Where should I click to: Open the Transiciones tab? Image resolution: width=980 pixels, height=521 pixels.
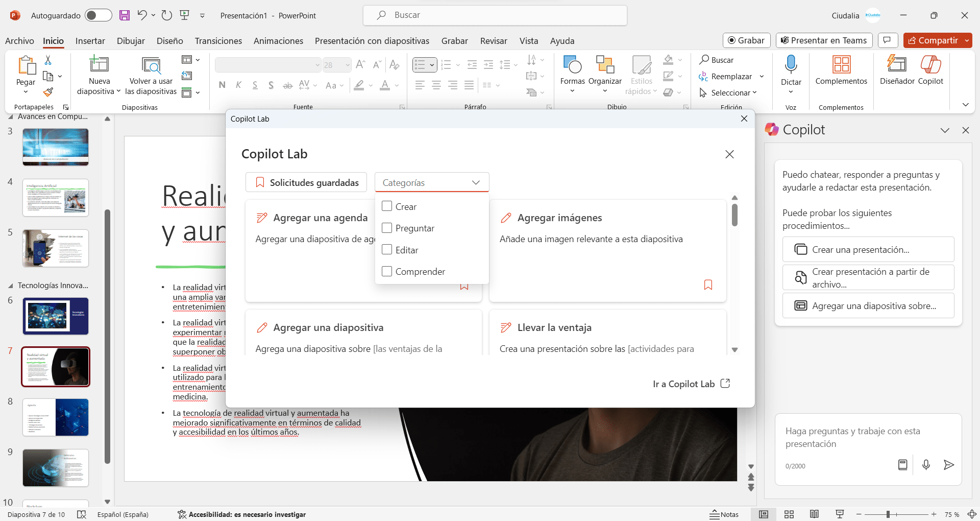click(218, 41)
